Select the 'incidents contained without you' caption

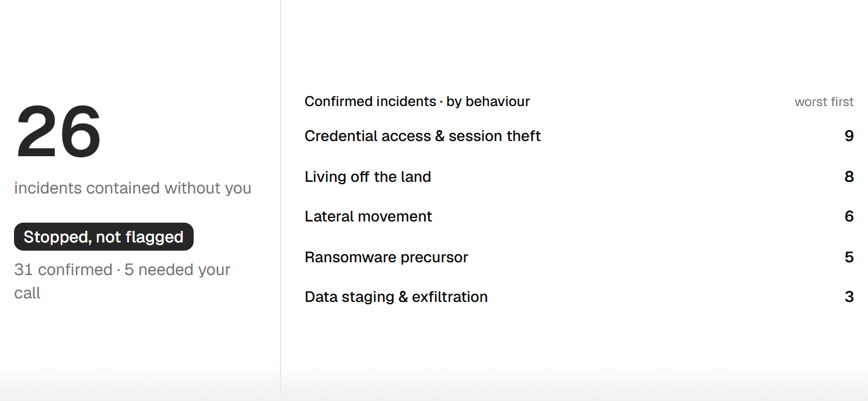click(x=132, y=188)
